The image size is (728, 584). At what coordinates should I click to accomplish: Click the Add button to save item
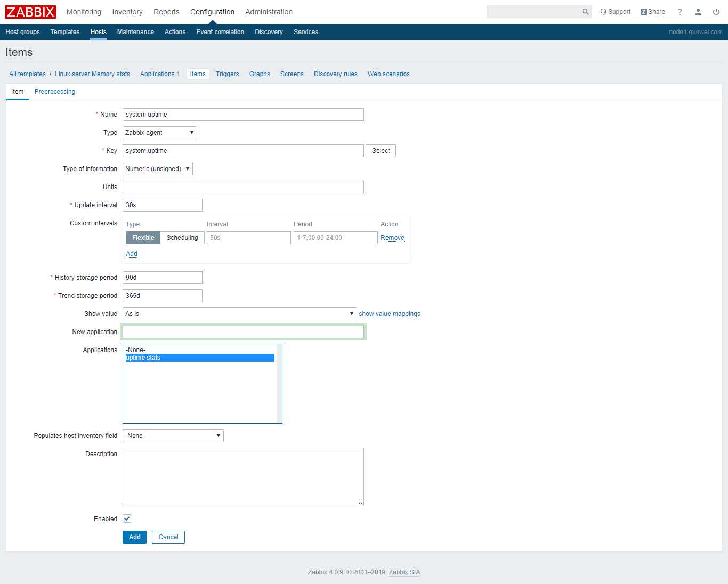[x=134, y=537]
